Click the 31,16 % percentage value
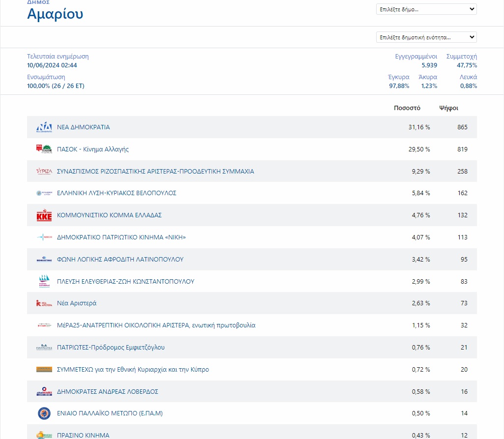Screen dimensions: 504x439 (x=419, y=127)
